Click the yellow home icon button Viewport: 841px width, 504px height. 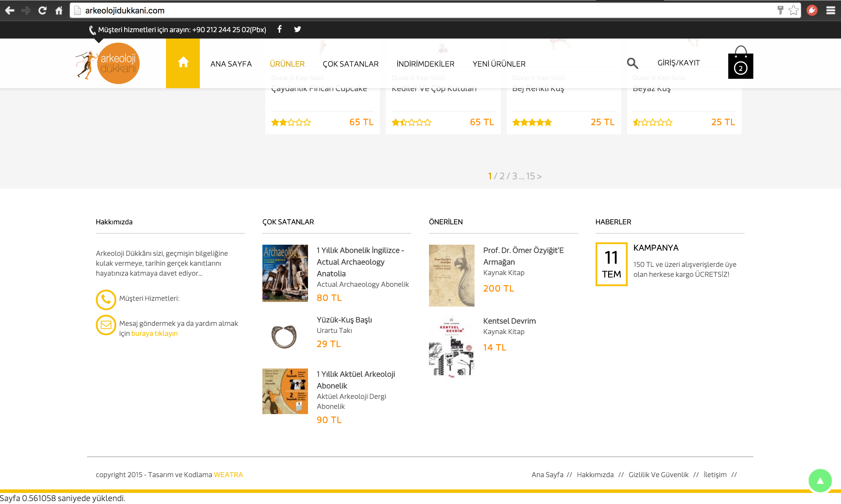(183, 63)
